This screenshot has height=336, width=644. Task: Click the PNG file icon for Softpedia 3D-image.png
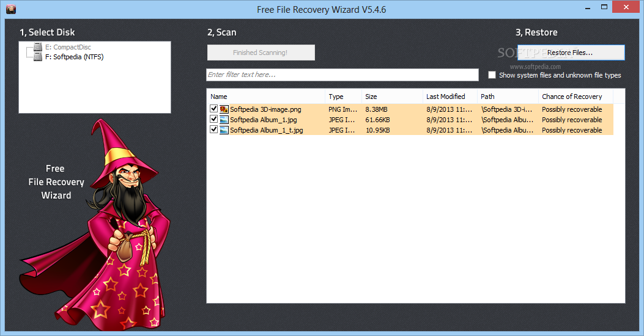click(x=224, y=109)
